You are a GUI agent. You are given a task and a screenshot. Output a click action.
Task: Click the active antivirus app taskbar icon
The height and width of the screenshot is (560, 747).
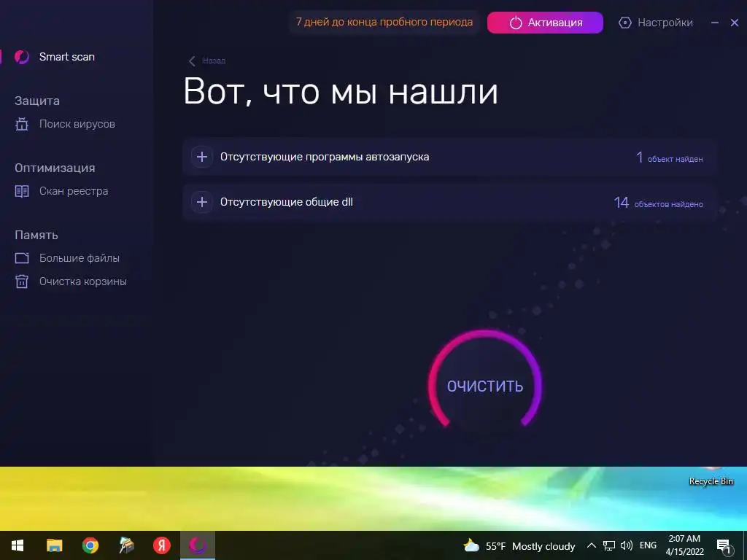tap(198, 545)
